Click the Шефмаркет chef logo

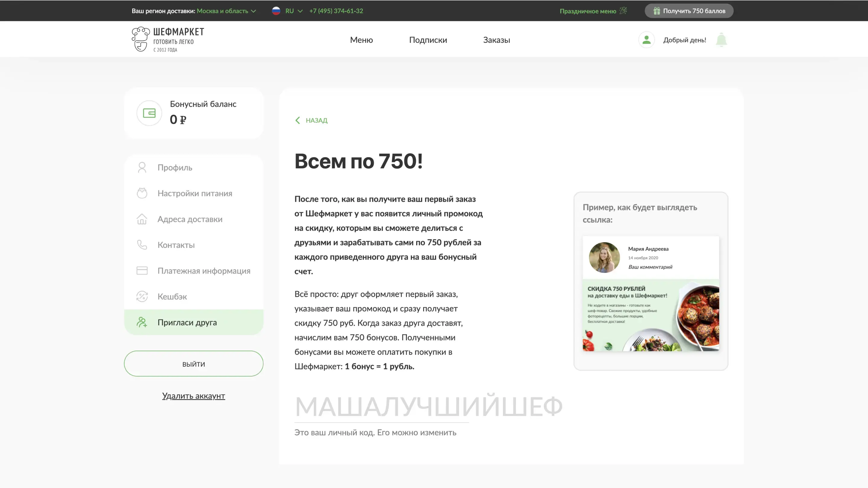pyautogui.click(x=140, y=39)
